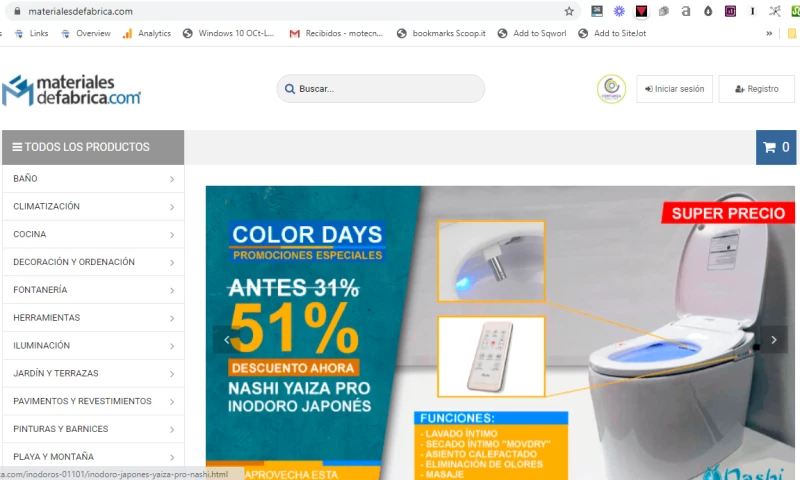This screenshot has width=800, height=480.
Task: Open the materialesdefabrica.com logo home link
Action: (71, 90)
